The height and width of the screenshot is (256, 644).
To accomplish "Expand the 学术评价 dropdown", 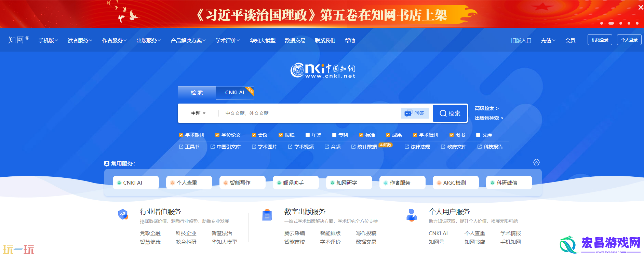I will click(x=228, y=40).
